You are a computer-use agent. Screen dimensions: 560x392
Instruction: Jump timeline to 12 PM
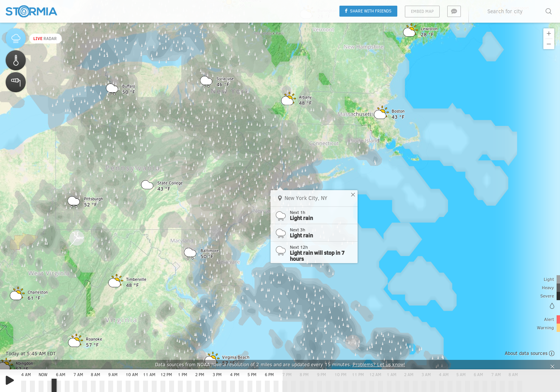[166, 375]
